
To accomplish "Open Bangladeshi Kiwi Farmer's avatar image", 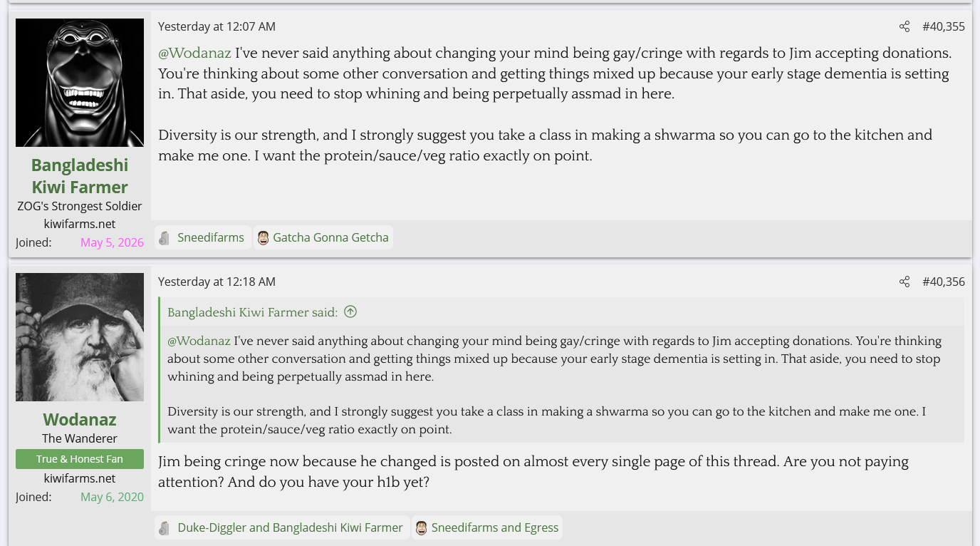I will 80,83.
